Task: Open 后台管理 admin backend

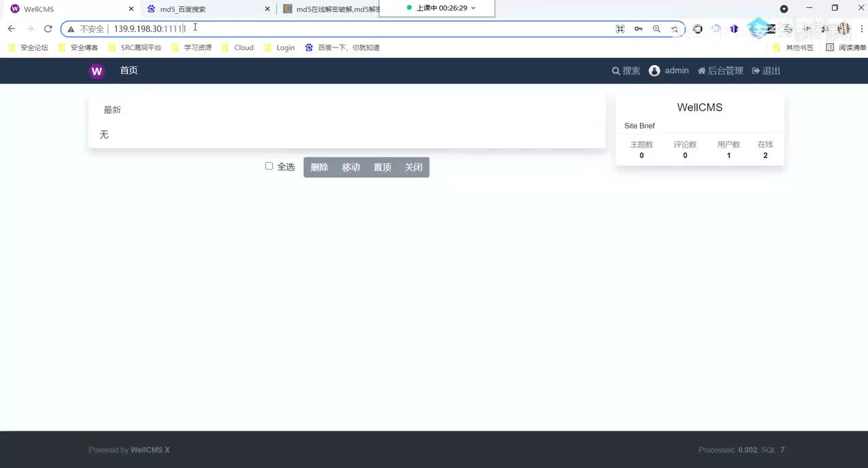Action: pos(721,71)
